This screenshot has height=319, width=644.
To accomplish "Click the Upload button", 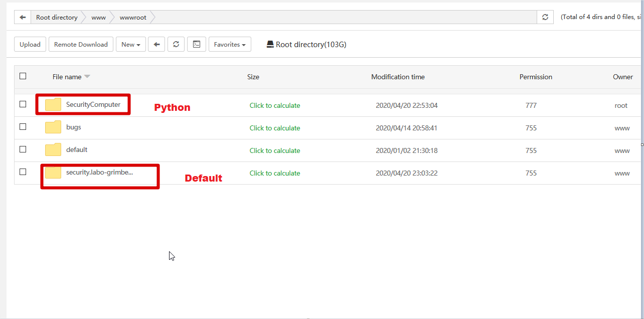I will (x=30, y=45).
